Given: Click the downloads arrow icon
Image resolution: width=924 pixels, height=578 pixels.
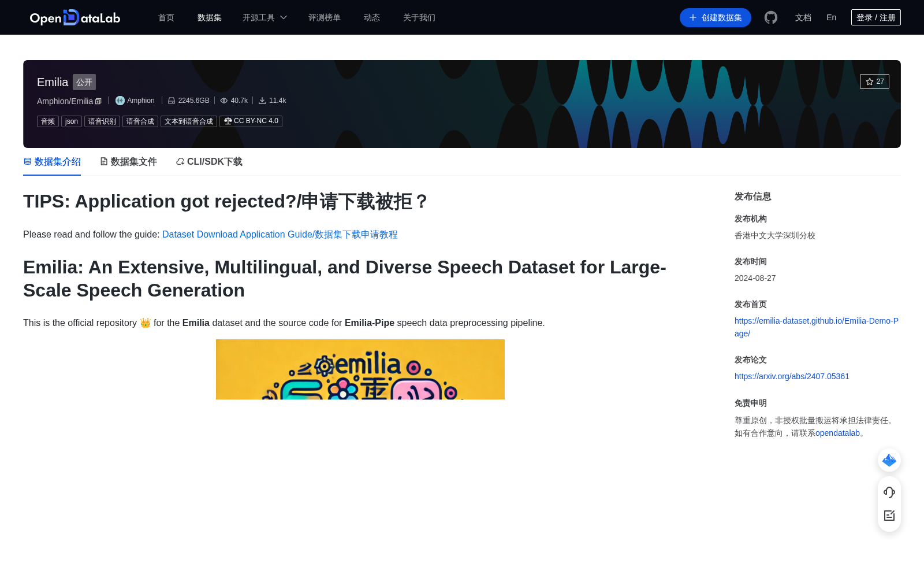Looking at the screenshot, I should pyautogui.click(x=262, y=101).
